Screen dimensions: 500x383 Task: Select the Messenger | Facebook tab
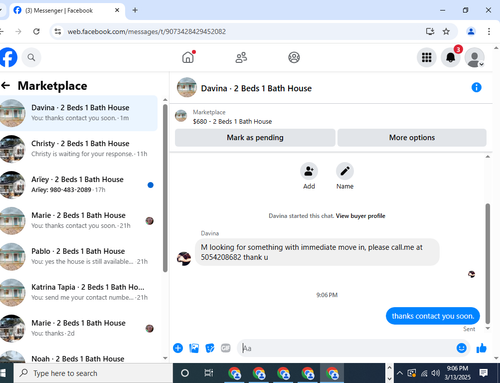click(67, 10)
